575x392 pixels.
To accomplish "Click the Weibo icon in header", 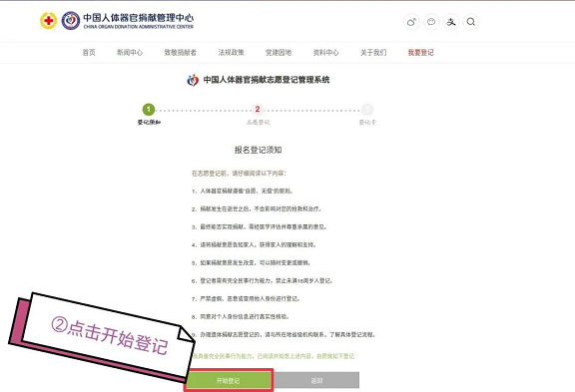I will (x=411, y=22).
